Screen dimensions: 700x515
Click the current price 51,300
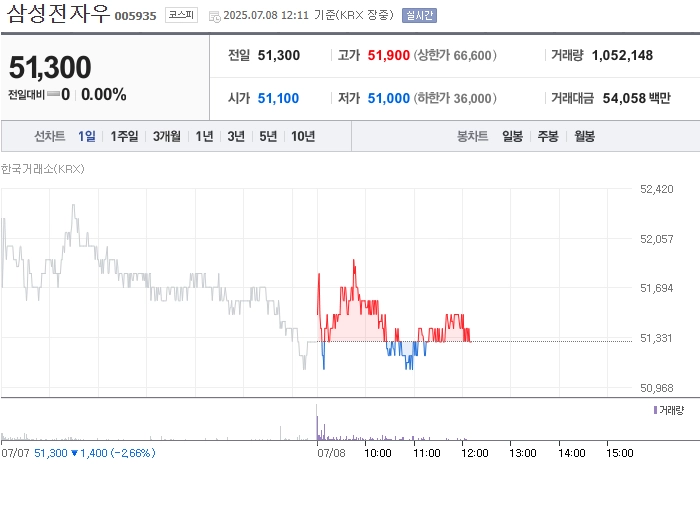click(x=50, y=67)
